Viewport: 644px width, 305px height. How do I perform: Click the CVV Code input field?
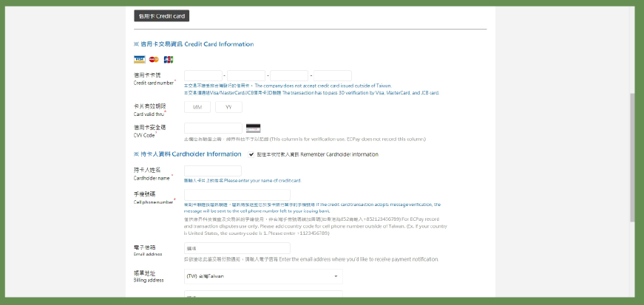click(213, 128)
